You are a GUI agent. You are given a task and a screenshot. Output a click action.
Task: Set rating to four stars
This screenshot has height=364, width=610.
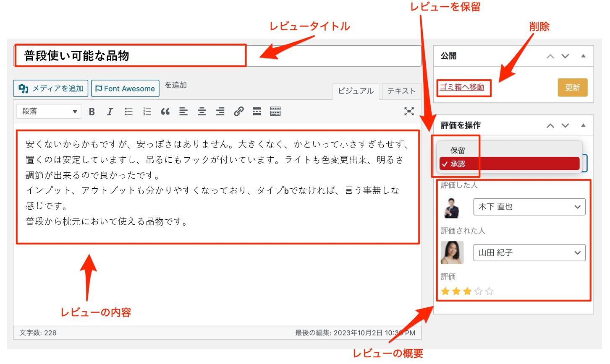click(x=479, y=291)
